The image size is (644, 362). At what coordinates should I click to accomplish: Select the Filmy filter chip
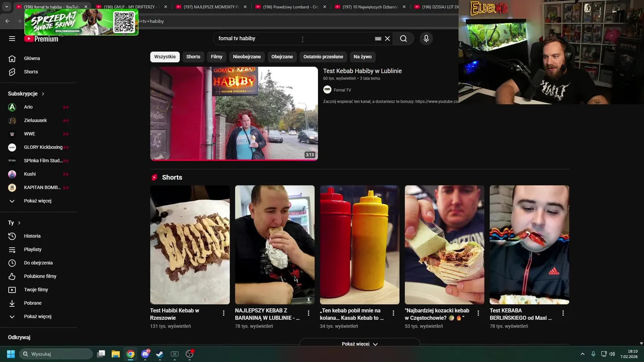coord(216,57)
